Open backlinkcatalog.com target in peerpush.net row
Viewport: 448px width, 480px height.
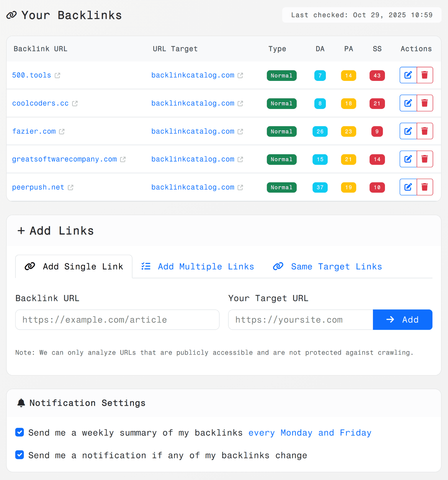(193, 187)
